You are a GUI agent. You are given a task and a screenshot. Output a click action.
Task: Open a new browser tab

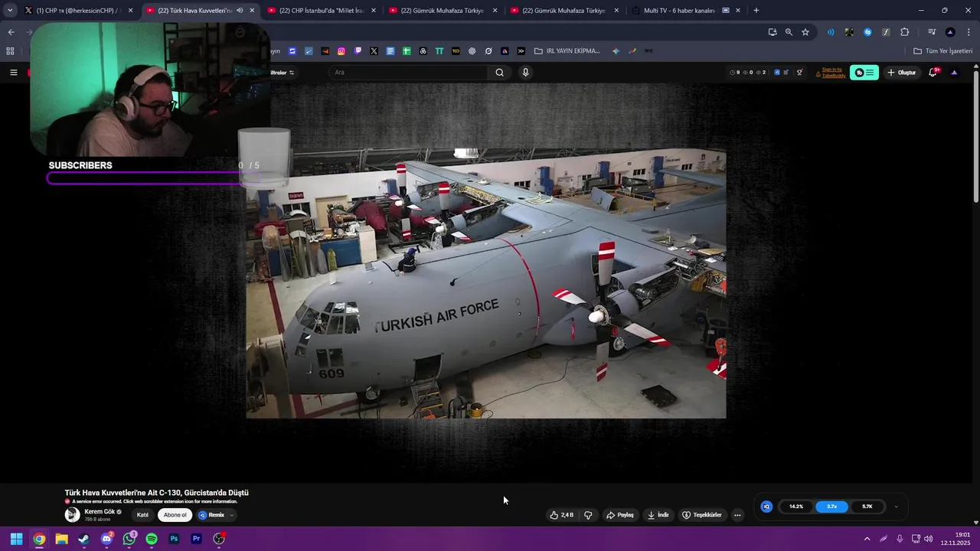tap(756, 11)
